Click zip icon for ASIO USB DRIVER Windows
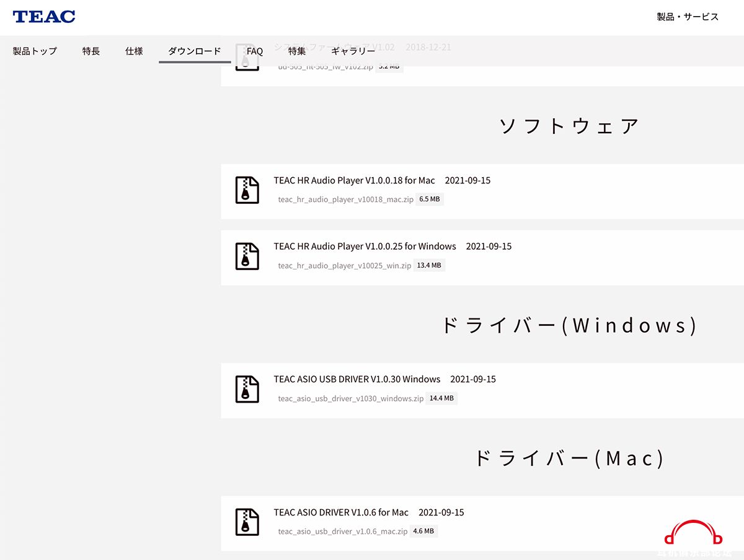 [247, 389]
